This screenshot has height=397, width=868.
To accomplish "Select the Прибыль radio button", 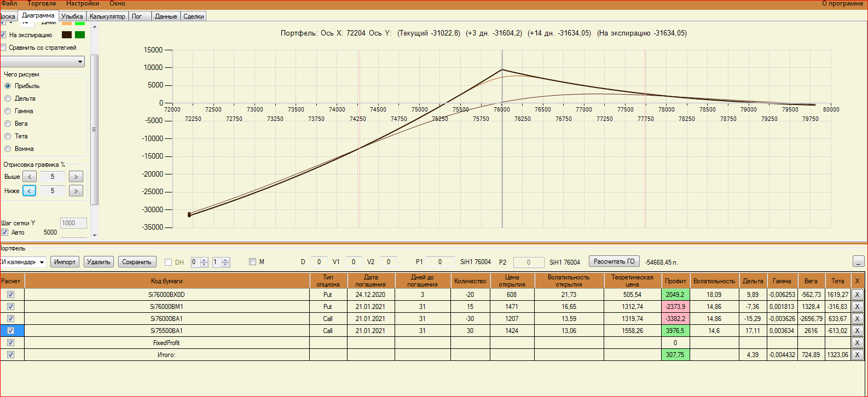I will pos(8,86).
